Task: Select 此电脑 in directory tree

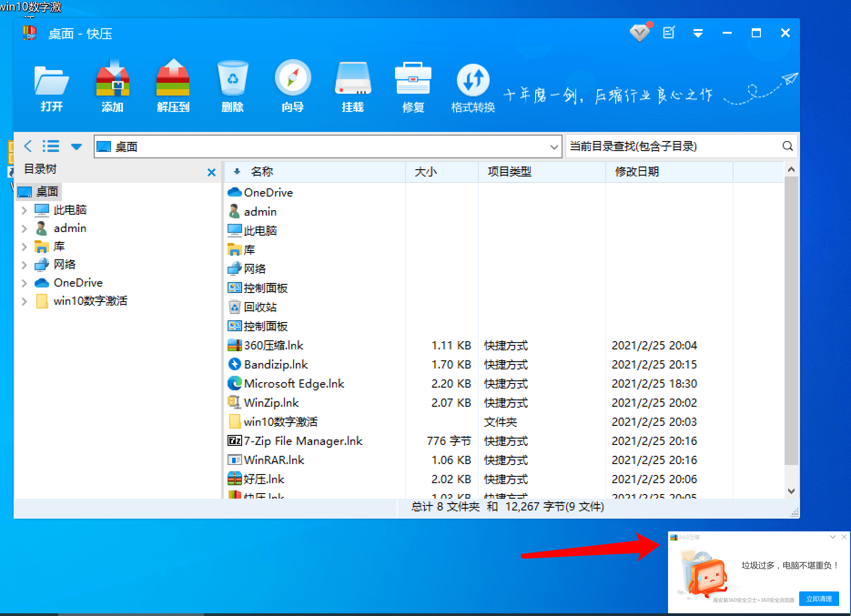Action: pos(61,210)
